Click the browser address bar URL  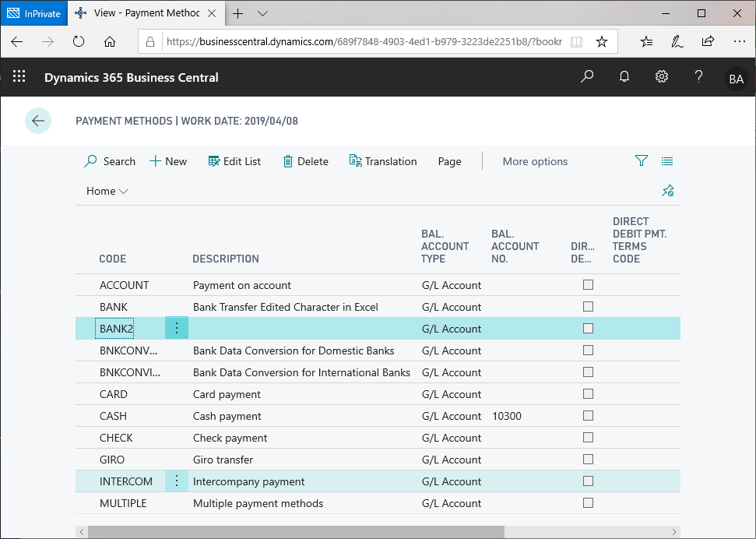364,41
